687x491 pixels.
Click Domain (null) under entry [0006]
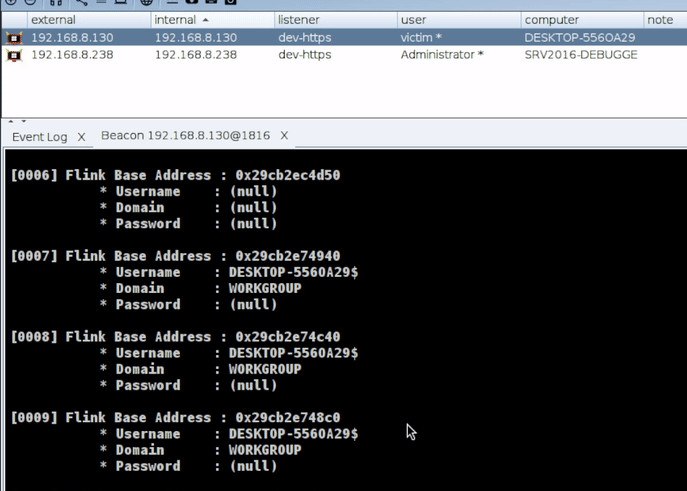click(x=254, y=208)
